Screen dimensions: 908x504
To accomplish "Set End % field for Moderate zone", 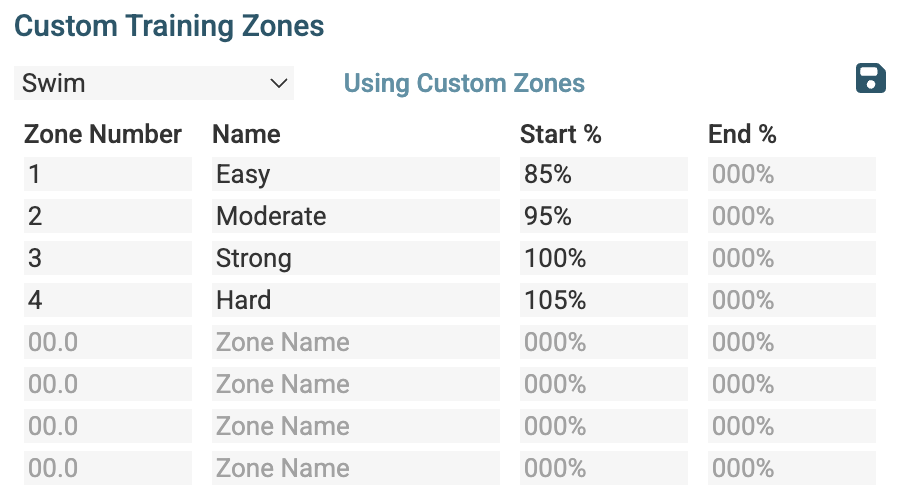I will click(791, 216).
